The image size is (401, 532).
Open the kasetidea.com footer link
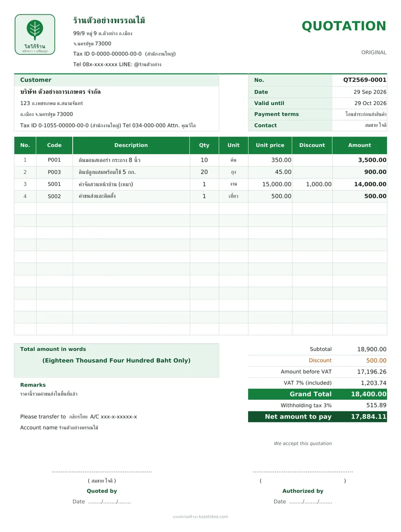pyautogui.click(x=213, y=517)
